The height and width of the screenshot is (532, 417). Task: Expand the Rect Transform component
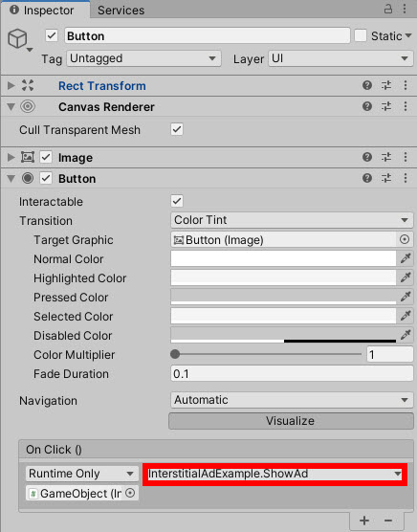coord(11,85)
